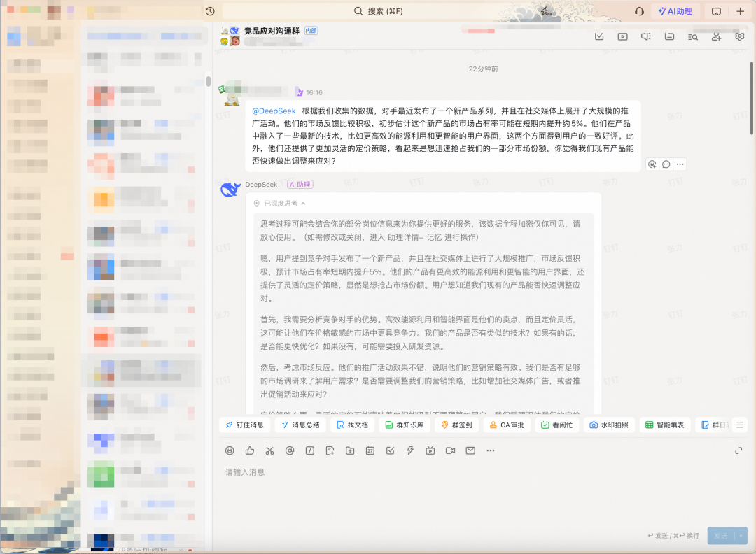Click the task checkbox icon in toolbar
756x554 pixels.
(390, 450)
